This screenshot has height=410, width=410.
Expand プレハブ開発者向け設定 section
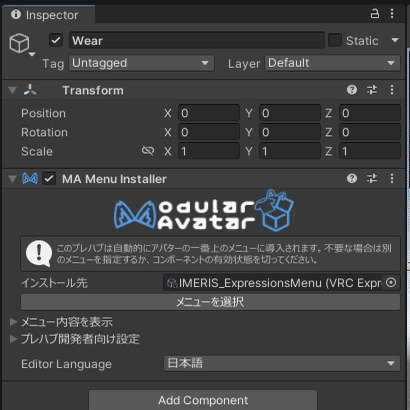[13, 339]
